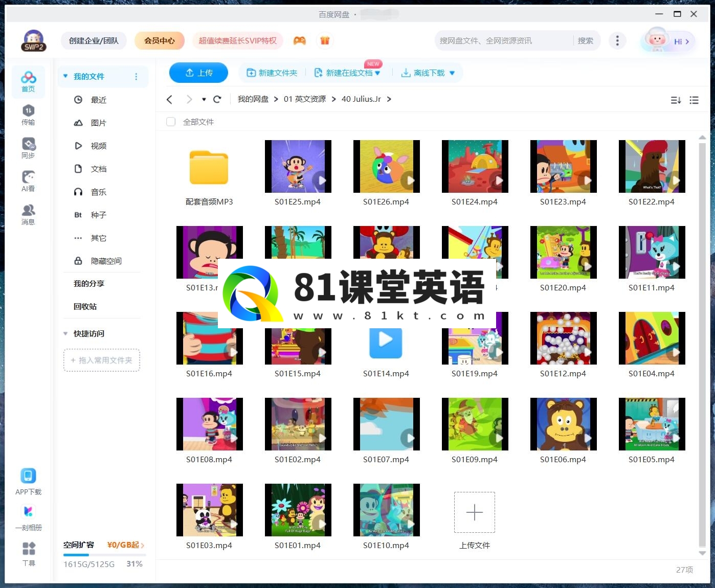Image resolution: width=715 pixels, height=588 pixels.
Task: Click 超值续费延长SVIP特权 promo link
Action: 238,40
